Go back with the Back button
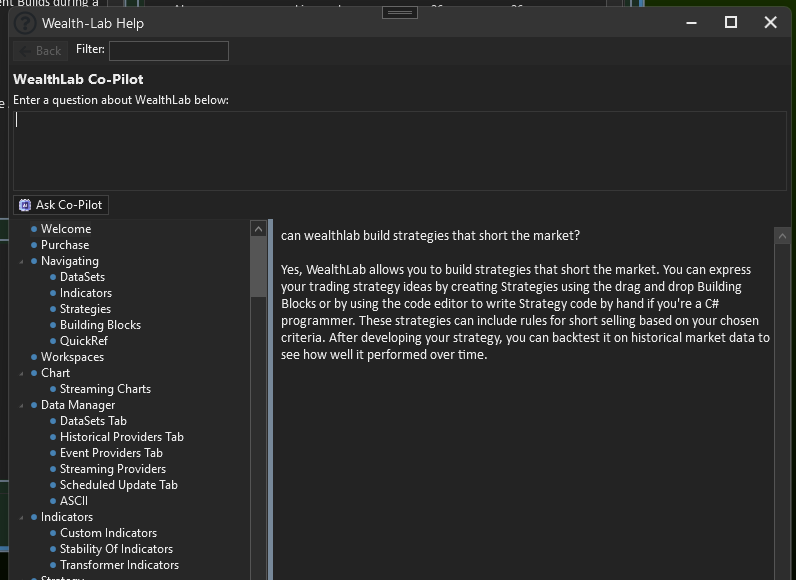This screenshot has height=580, width=796. click(41, 51)
